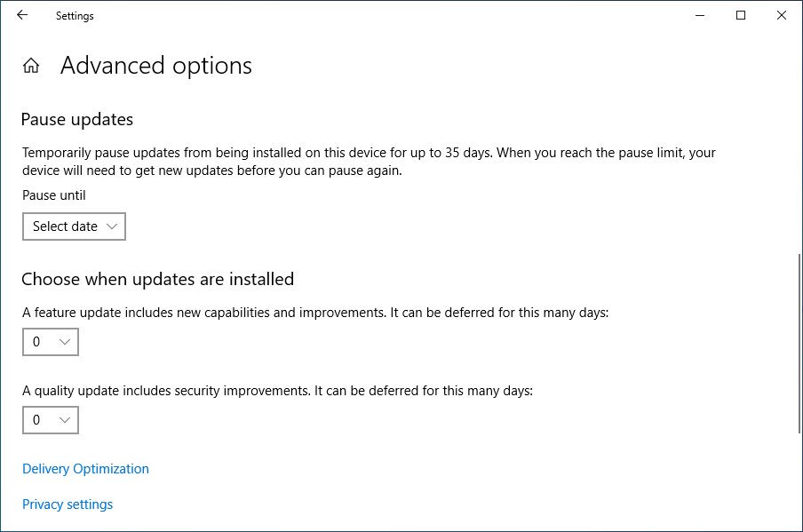
Task: Click Choose when updates are installed heading
Action: [157, 279]
